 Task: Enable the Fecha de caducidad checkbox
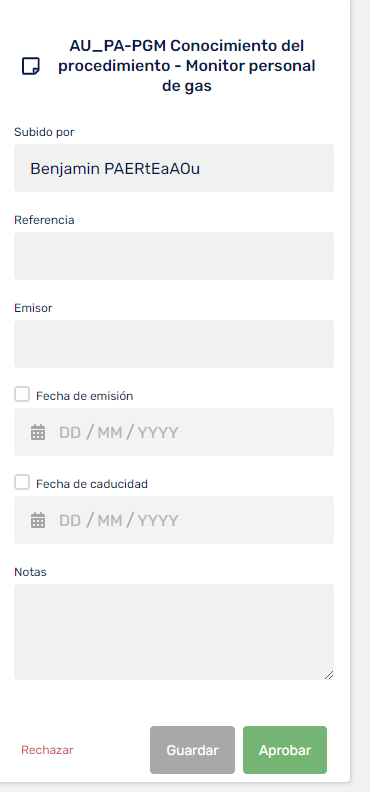pyautogui.click(x=22, y=482)
